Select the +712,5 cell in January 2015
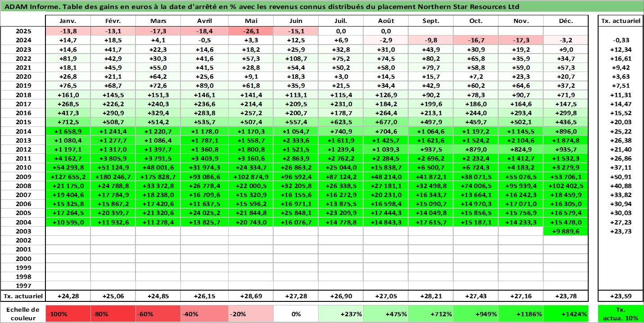The height and width of the screenshot is (323, 644). click(68, 122)
